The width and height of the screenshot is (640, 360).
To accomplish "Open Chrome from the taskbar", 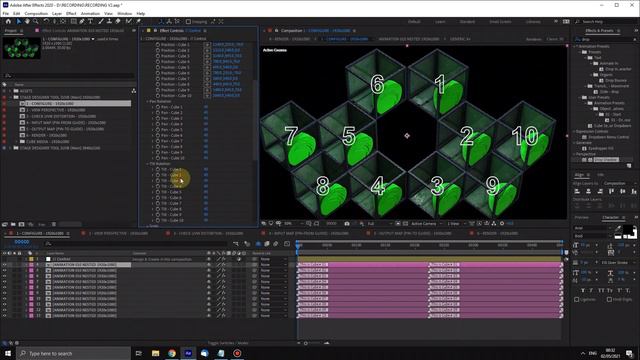I will tap(172, 353).
